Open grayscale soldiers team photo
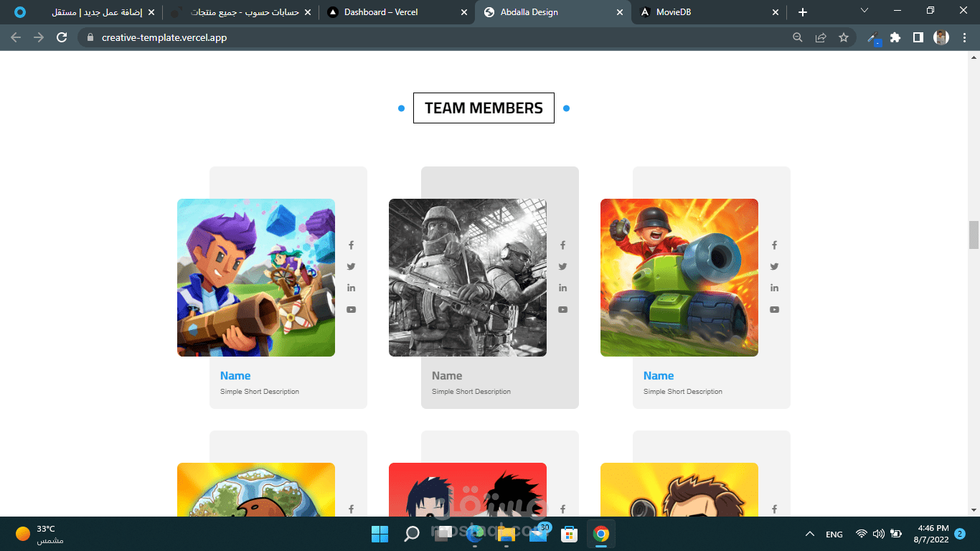The height and width of the screenshot is (551, 980). (x=468, y=278)
